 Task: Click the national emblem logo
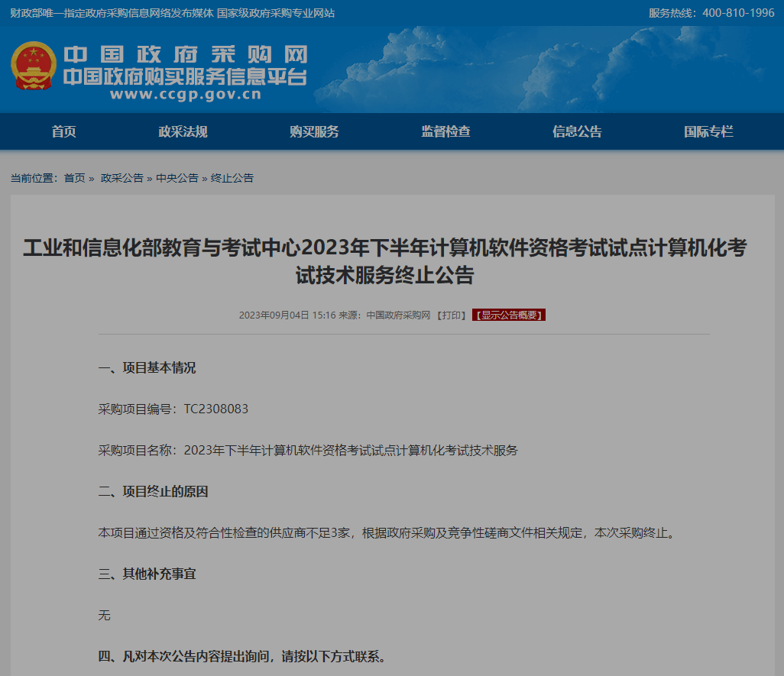click(x=34, y=66)
